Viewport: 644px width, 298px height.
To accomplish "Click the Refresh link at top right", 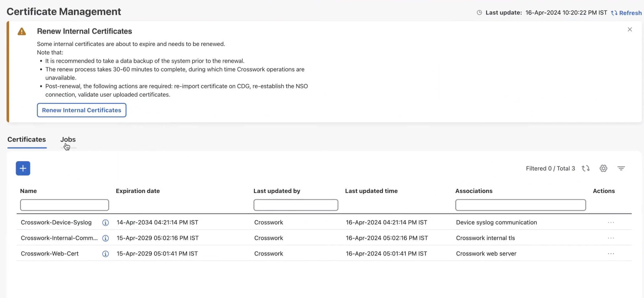I will (626, 13).
